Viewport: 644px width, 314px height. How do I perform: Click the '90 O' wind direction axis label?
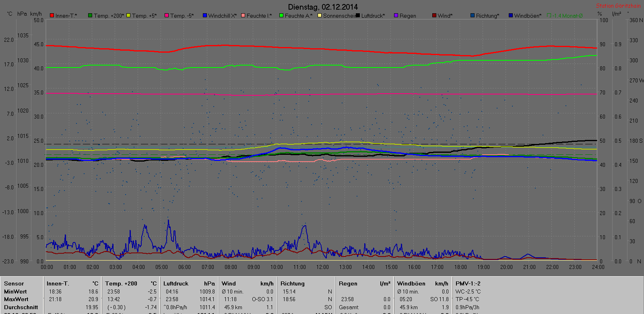pos(636,201)
